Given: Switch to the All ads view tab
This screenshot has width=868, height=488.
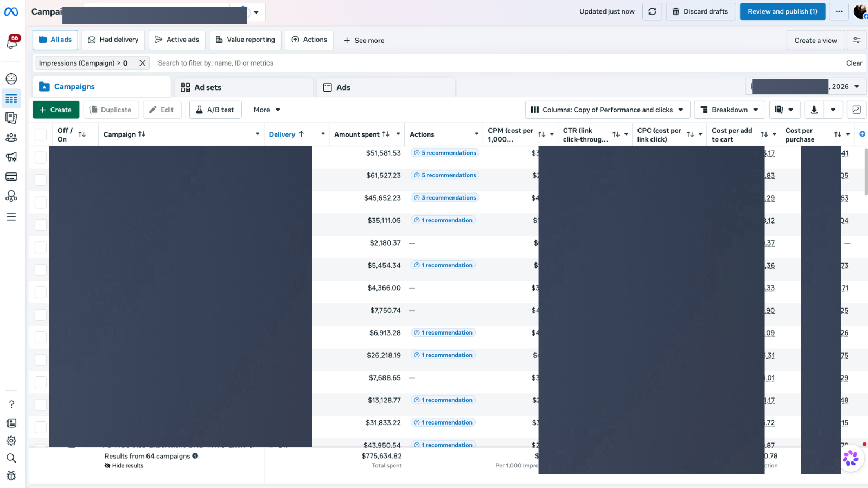Looking at the screenshot, I should [55, 40].
